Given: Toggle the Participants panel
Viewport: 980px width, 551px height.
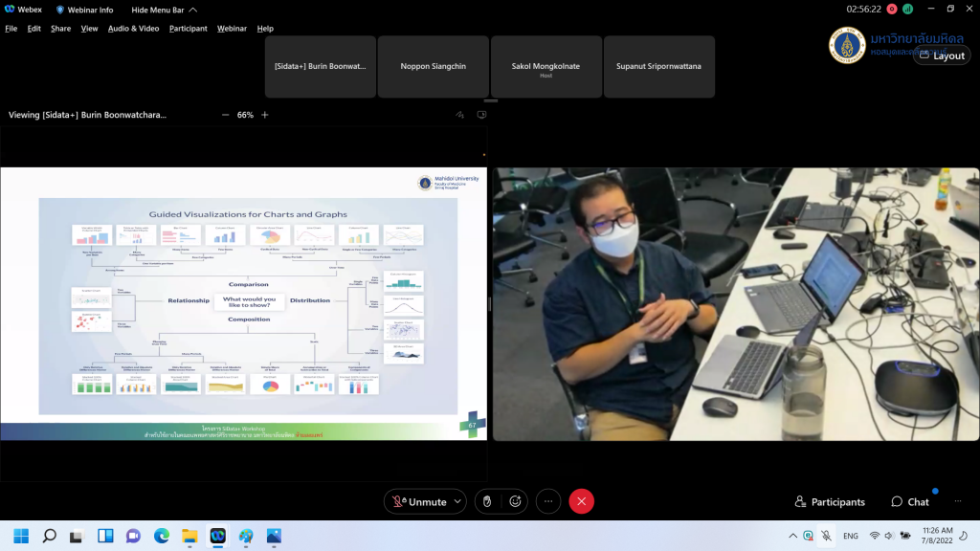Looking at the screenshot, I should click(x=830, y=501).
